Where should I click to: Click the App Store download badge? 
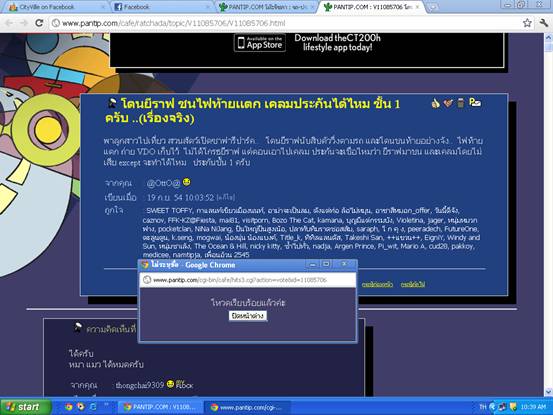click(260, 43)
